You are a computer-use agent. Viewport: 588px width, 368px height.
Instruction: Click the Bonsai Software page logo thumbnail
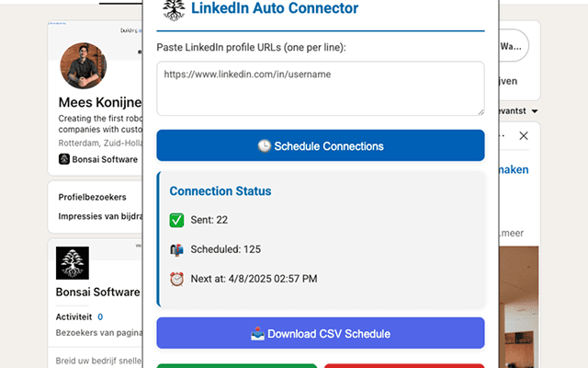[73, 263]
